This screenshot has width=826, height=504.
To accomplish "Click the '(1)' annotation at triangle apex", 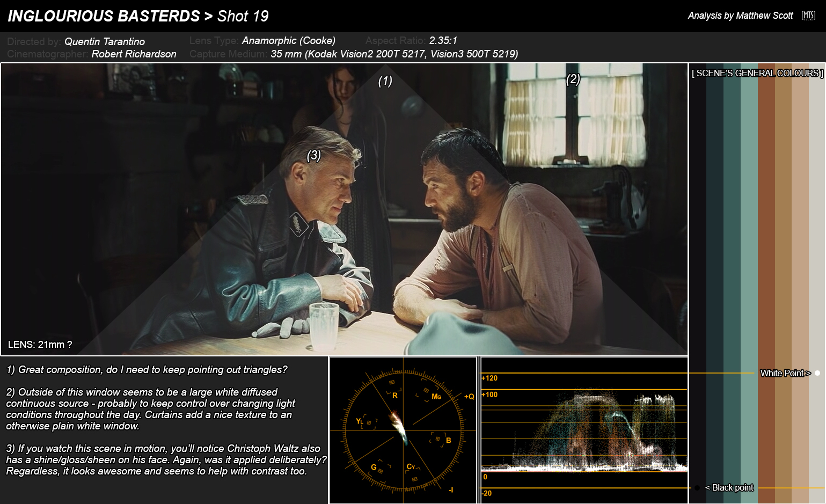I will point(385,81).
